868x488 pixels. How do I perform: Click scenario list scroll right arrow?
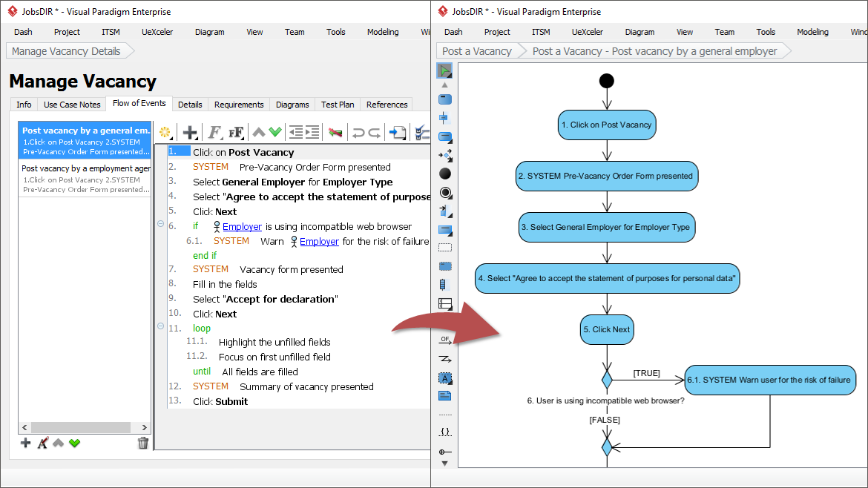click(145, 427)
